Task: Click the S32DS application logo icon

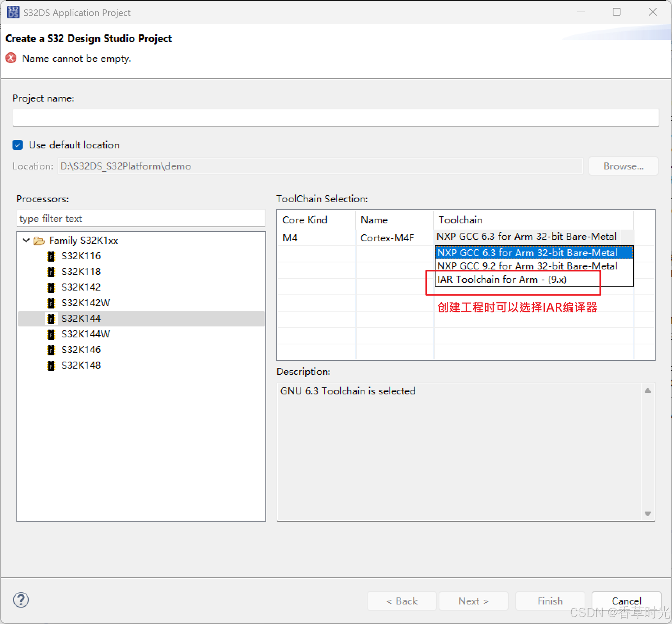Action: [13, 12]
